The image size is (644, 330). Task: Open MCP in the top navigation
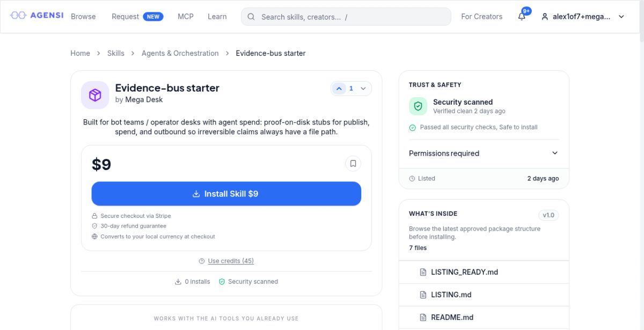186,17
